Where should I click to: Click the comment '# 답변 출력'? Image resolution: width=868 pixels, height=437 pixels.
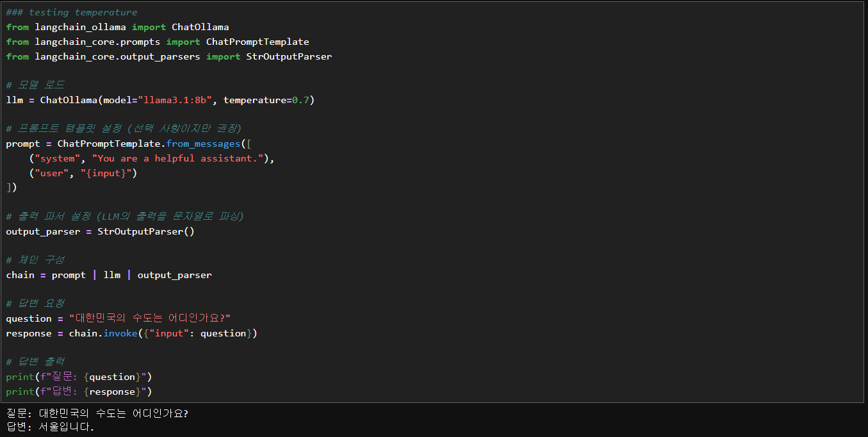[x=35, y=362]
